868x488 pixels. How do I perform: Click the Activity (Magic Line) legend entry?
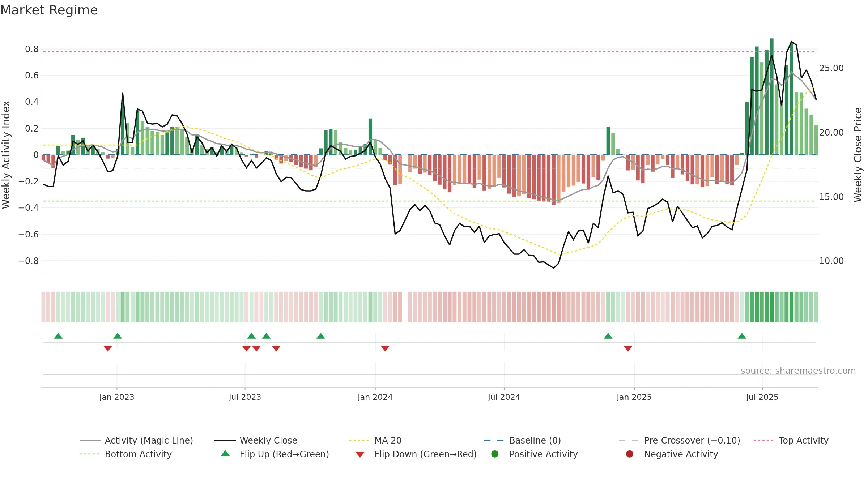[136, 440]
